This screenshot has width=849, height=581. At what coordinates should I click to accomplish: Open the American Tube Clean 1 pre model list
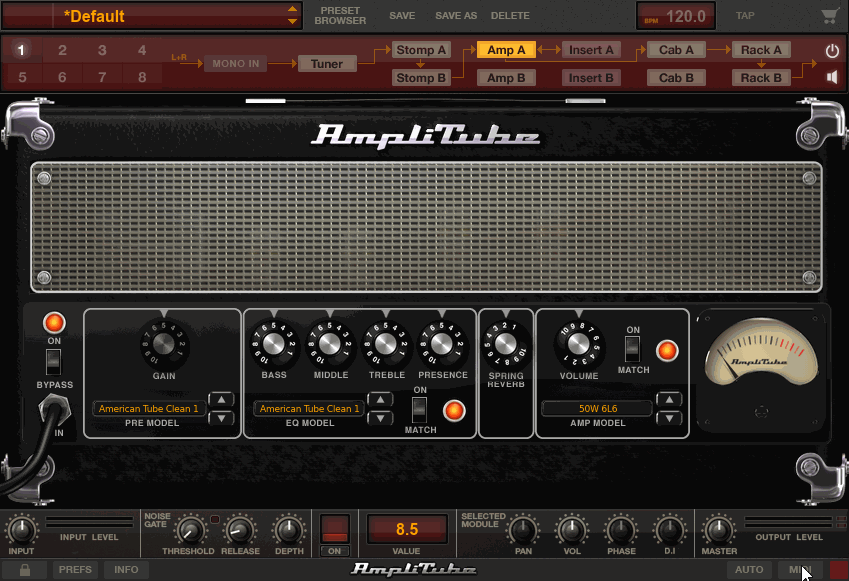click(148, 409)
